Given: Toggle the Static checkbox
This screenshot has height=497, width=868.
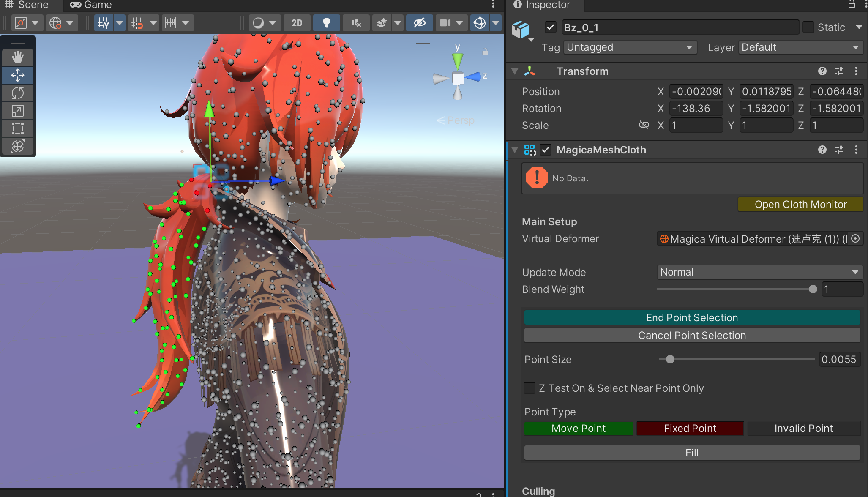Looking at the screenshot, I should 808,27.
